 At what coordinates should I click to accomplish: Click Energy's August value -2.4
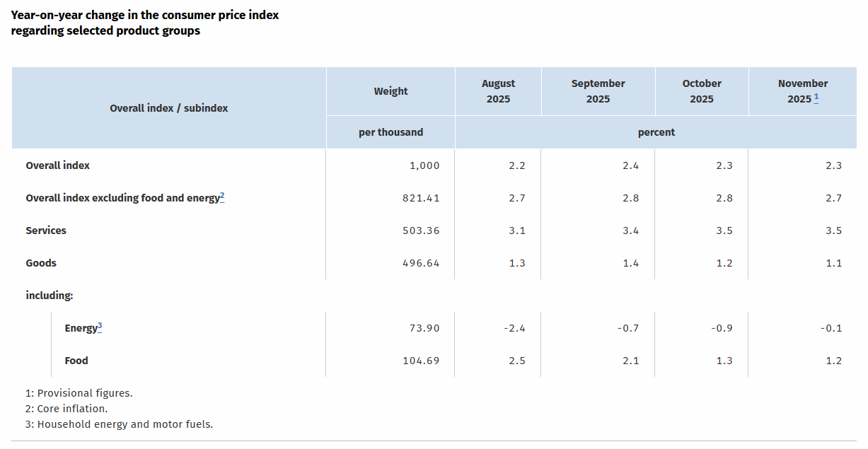[514, 328]
